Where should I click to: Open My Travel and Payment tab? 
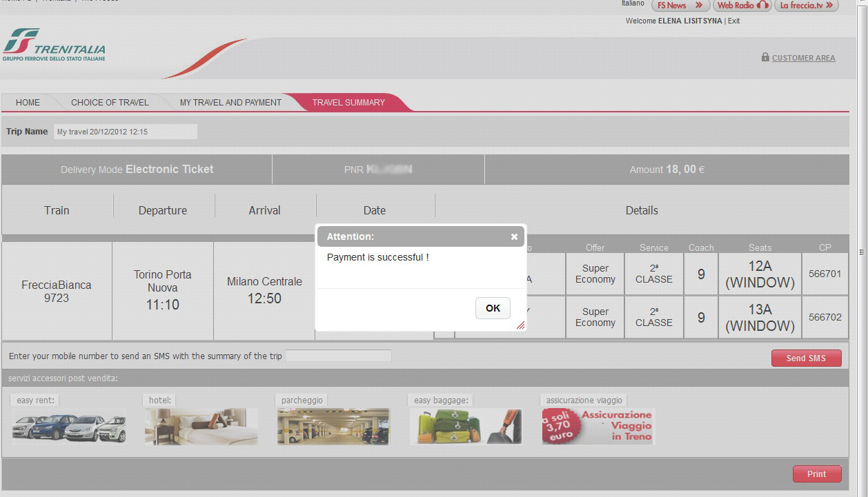(x=230, y=102)
